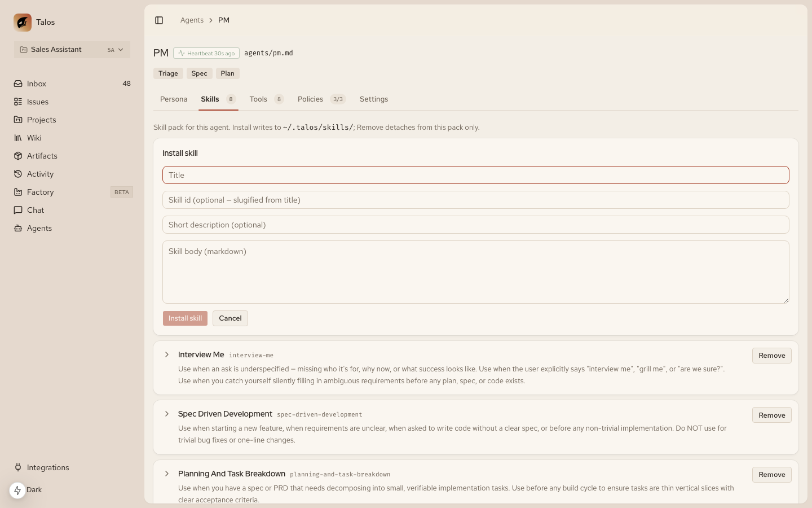Click the heartbeat pulse icon

pos(182,53)
